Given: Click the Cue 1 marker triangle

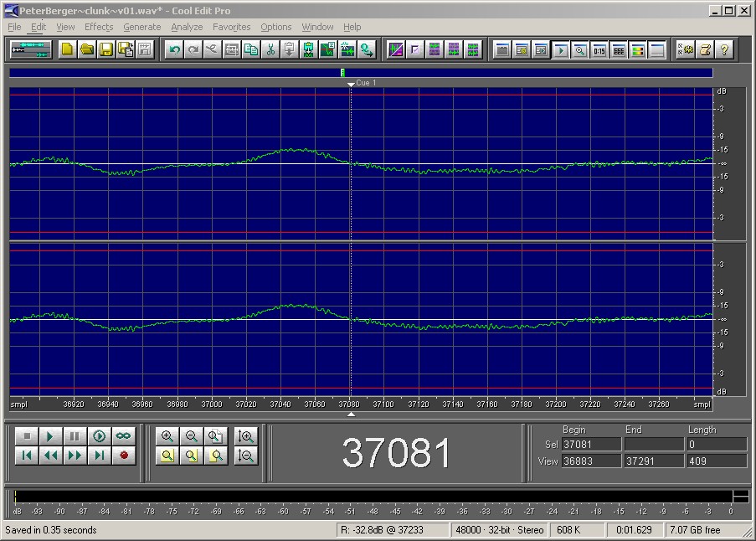Looking at the screenshot, I should (351, 84).
